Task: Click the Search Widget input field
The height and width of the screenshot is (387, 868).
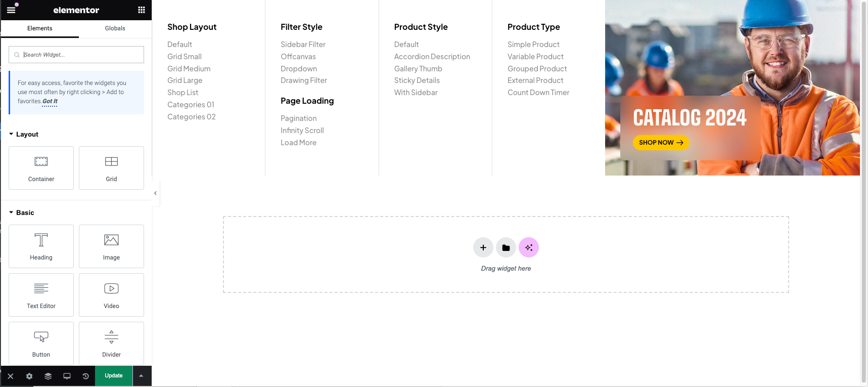Action: click(x=81, y=55)
